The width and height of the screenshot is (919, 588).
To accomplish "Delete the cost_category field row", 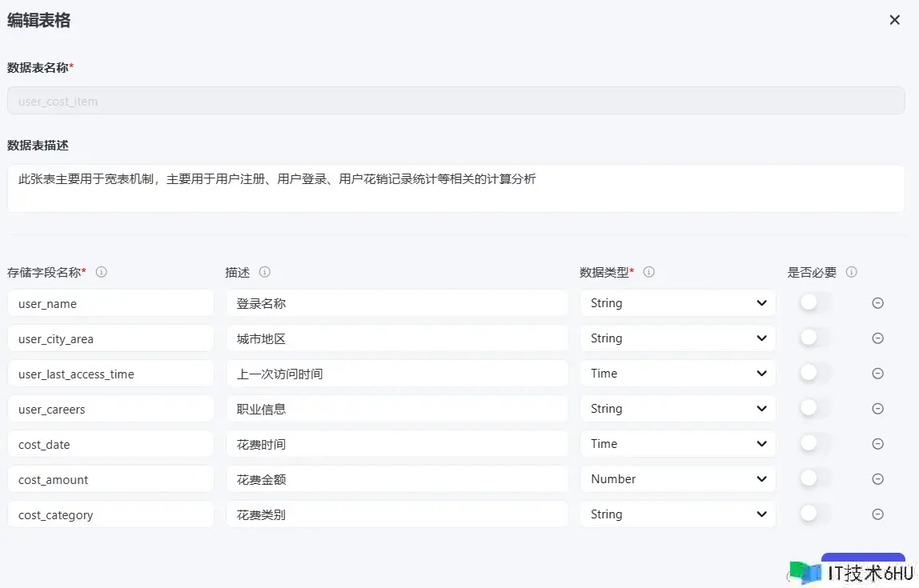I will coord(877,514).
